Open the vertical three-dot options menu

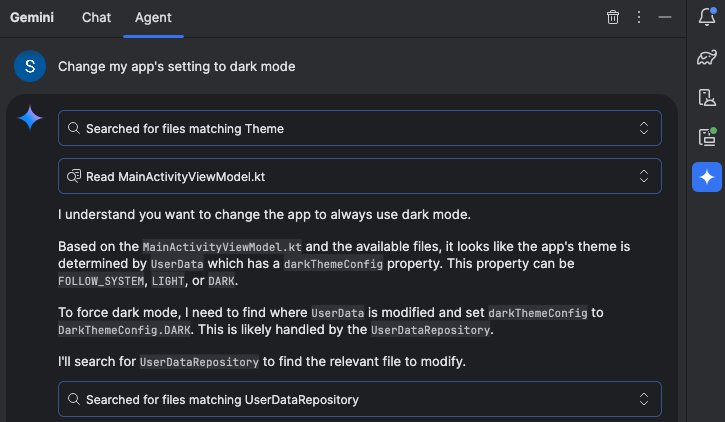pos(639,17)
